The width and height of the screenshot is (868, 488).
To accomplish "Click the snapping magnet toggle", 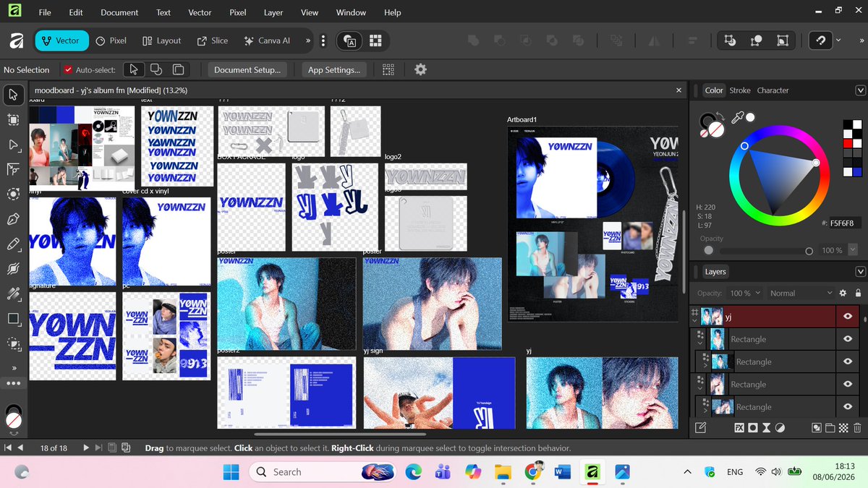I will pos(821,40).
